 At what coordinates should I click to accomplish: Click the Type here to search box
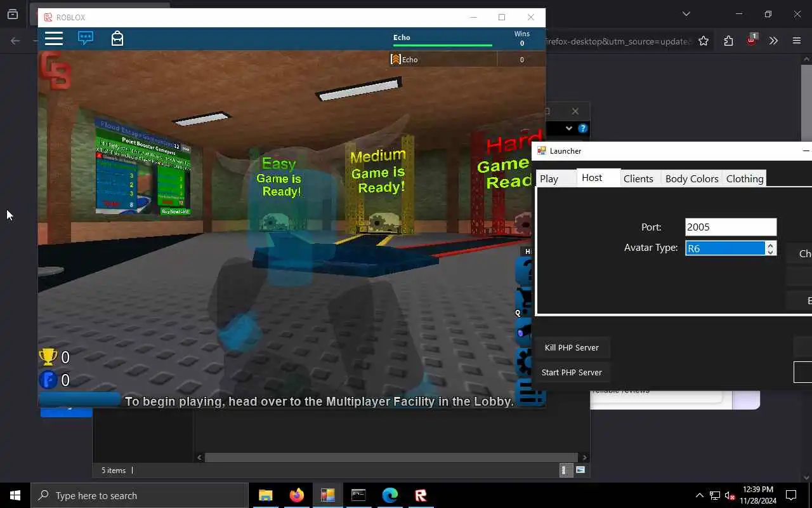[x=140, y=495]
